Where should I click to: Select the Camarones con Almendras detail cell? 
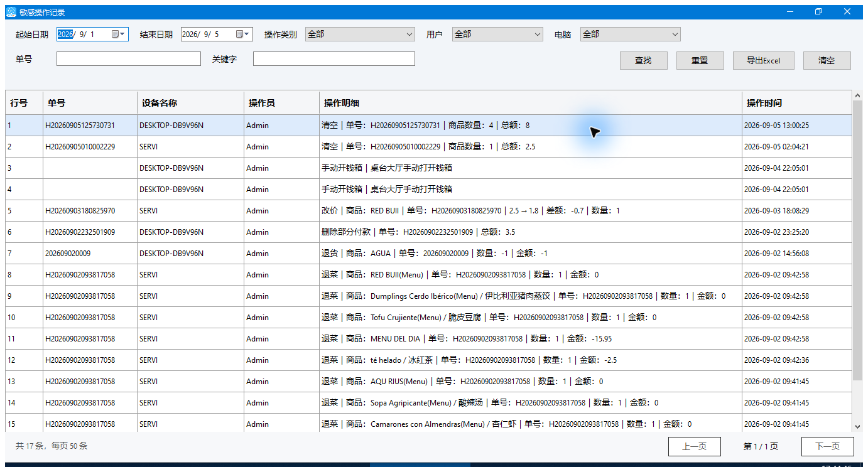531,424
